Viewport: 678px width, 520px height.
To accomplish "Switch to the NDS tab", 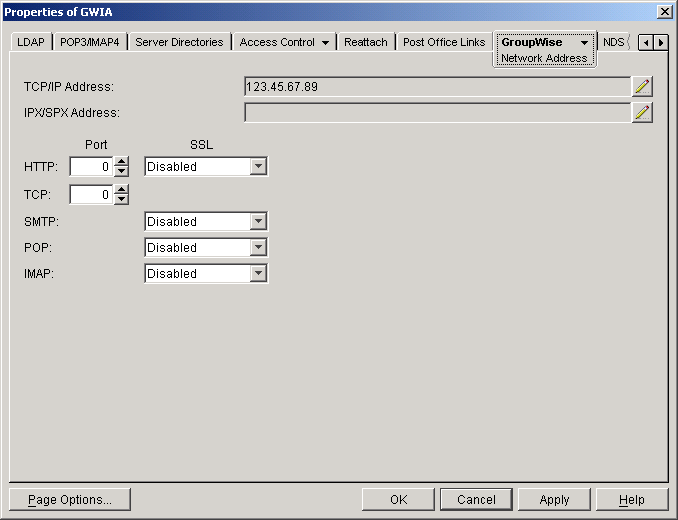I will coord(614,42).
